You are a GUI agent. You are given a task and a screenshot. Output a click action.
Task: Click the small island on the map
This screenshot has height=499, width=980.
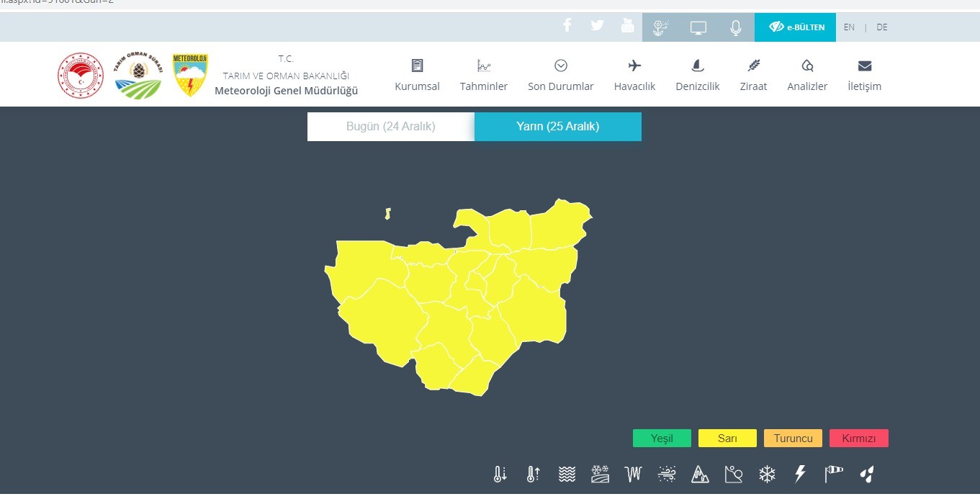pyautogui.click(x=387, y=214)
